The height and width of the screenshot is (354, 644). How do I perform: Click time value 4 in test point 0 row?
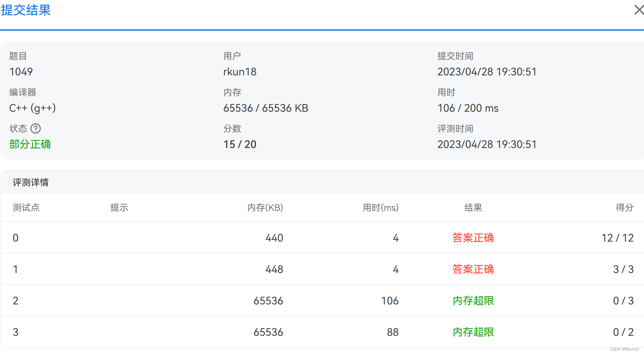click(396, 238)
